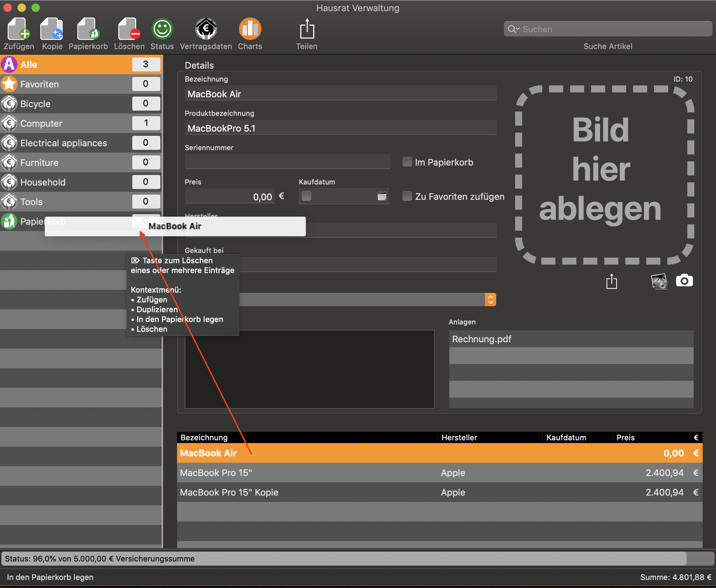Sort by Bezeichnung column header
The width and height of the screenshot is (716, 588).
coord(307,437)
